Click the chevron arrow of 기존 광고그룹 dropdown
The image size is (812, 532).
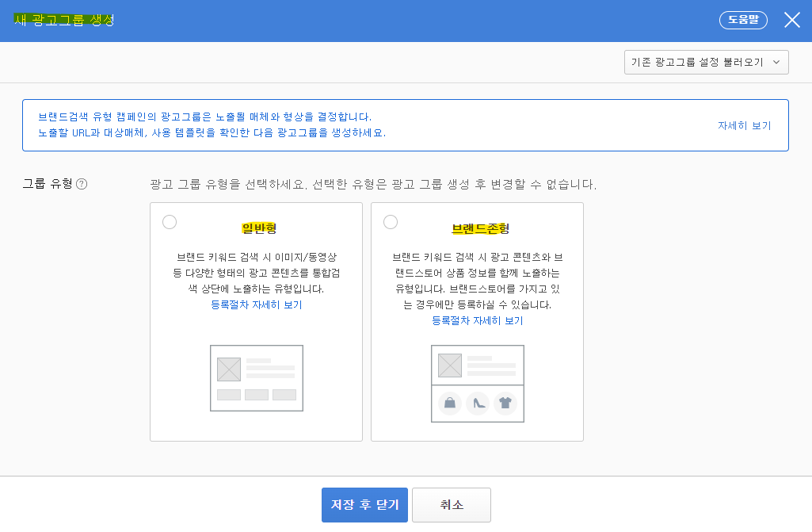tap(776, 62)
